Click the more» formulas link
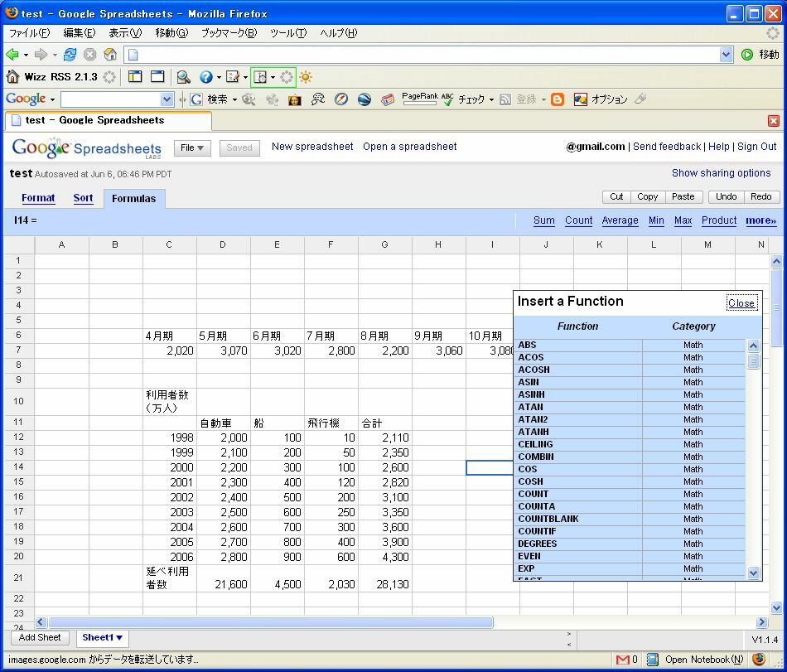This screenshot has width=787, height=672. (x=760, y=220)
